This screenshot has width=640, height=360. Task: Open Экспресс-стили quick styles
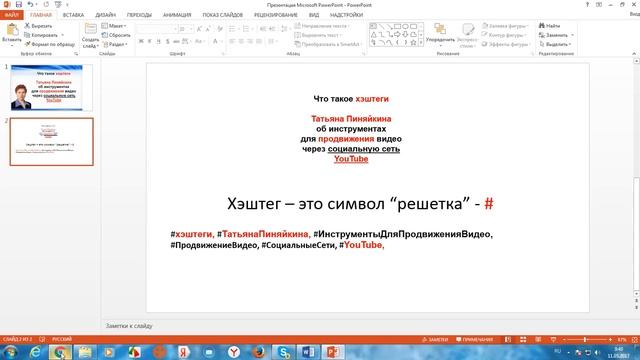click(467, 35)
